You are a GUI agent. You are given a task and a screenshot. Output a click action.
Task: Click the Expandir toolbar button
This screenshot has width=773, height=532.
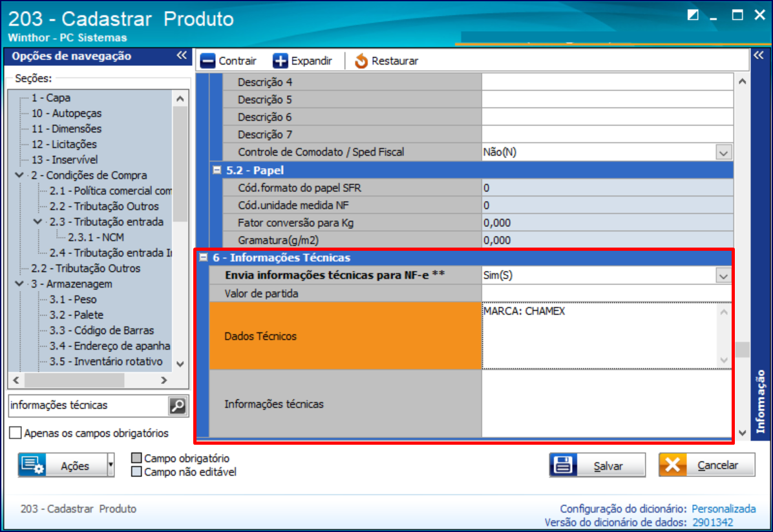[302, 61]
